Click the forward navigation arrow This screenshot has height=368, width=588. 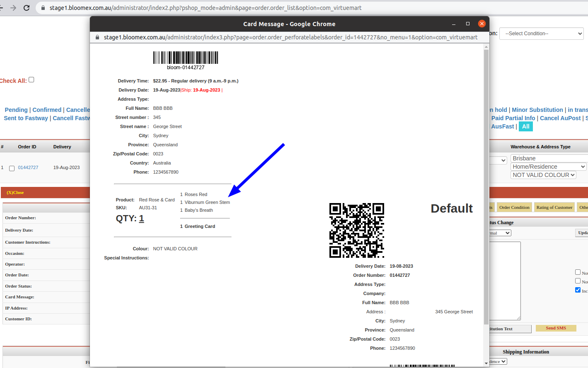click(x=13, y=8)
